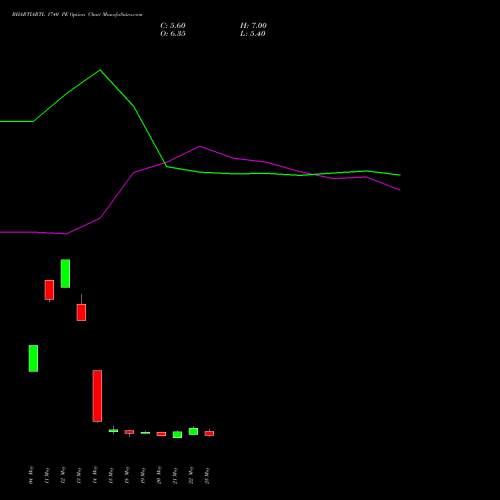The height and width of the screenshot is (500, 500).
Task: Select the low value L: 5.40
Action: point(253,34)
